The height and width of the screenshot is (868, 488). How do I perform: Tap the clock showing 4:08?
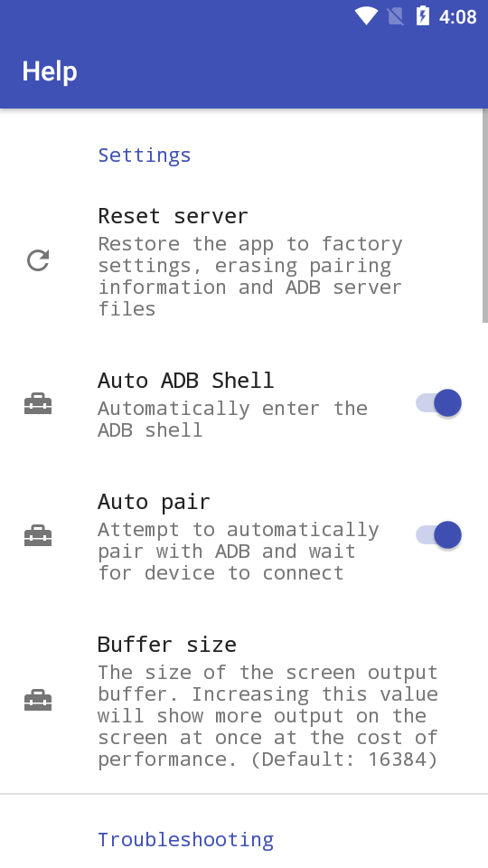[x=458, y=16]
